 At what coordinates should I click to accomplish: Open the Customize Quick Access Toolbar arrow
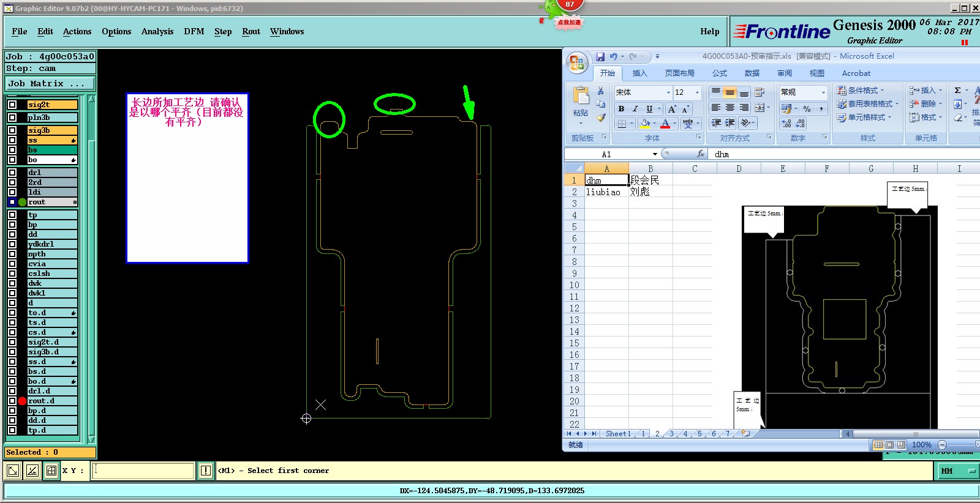tap(657, 56)
